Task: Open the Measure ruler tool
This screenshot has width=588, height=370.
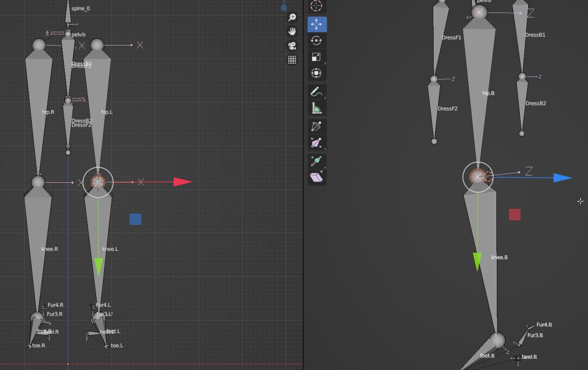Action: pyautogui.click(x=317, y=108)
